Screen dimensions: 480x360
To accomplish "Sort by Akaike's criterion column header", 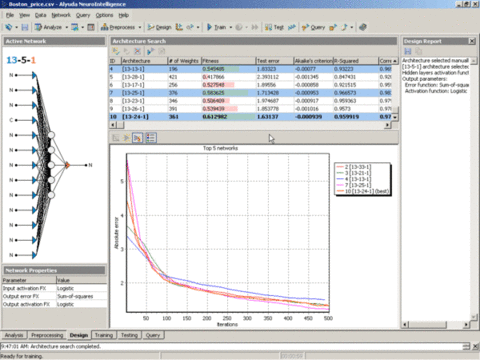I will pyautogui.click(x=313, y=61).
